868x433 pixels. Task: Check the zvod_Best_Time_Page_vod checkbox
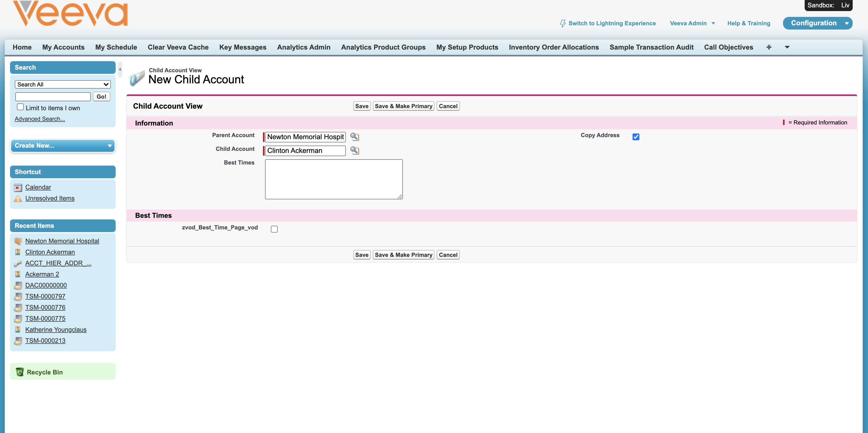point(274,229)
